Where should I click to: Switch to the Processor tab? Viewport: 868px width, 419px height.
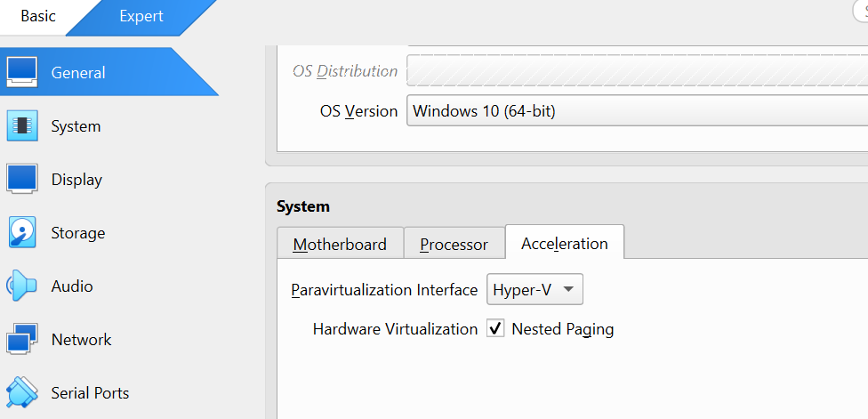click(454, 244)
